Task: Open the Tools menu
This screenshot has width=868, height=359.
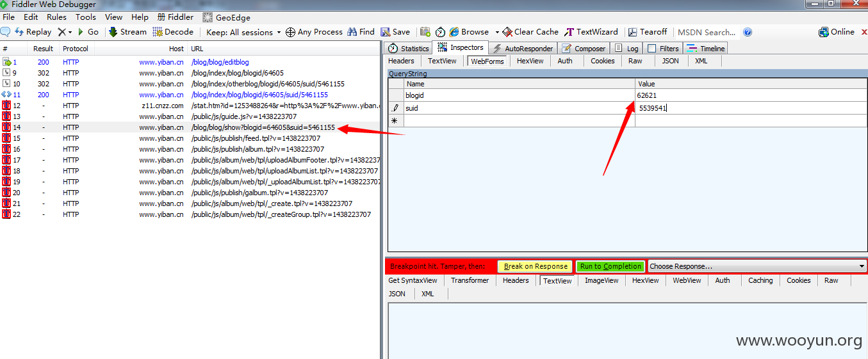Action: [86, 17]
